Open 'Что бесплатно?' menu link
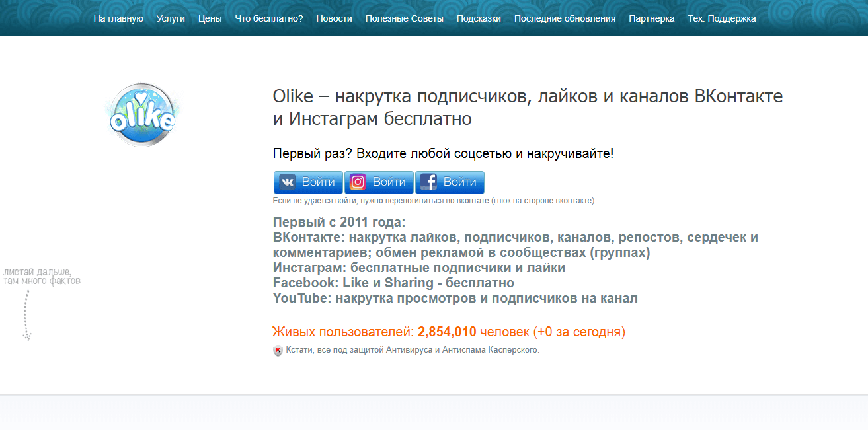The width and height of the screenshot is (868, 430). pyautogui.click(x=269, y=18)
